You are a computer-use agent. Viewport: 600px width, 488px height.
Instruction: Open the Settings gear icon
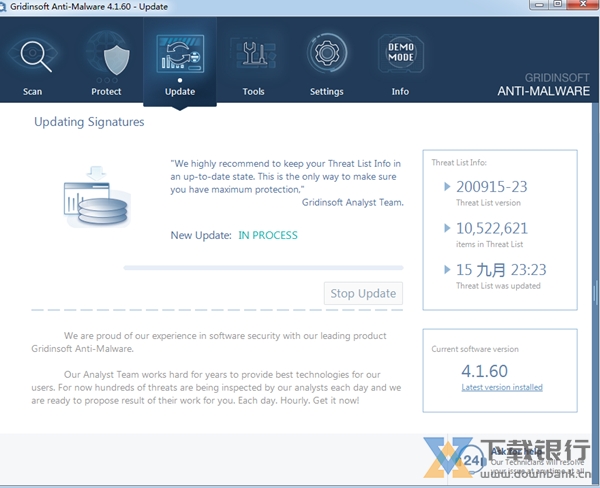pyautogui.click(x=327, y=53)
